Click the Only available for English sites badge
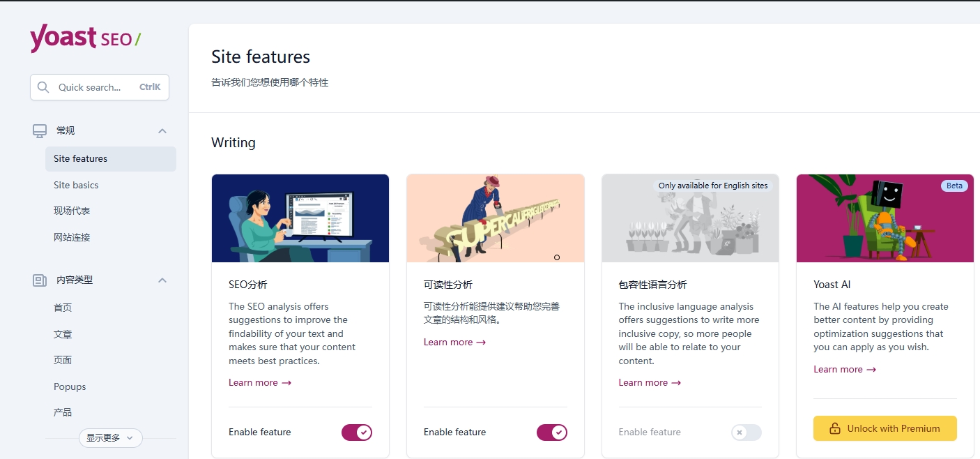The width and height of the screenshot is (980, 459). pos(713,186)
